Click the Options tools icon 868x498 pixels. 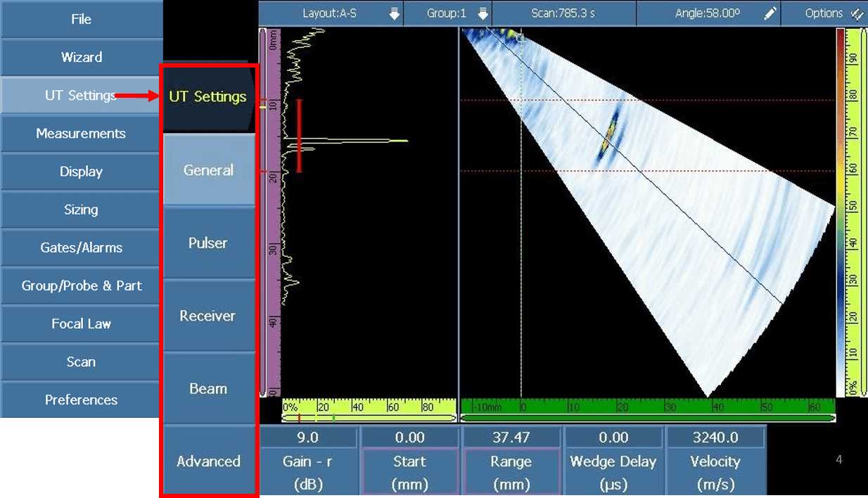[x=857, y=13]
